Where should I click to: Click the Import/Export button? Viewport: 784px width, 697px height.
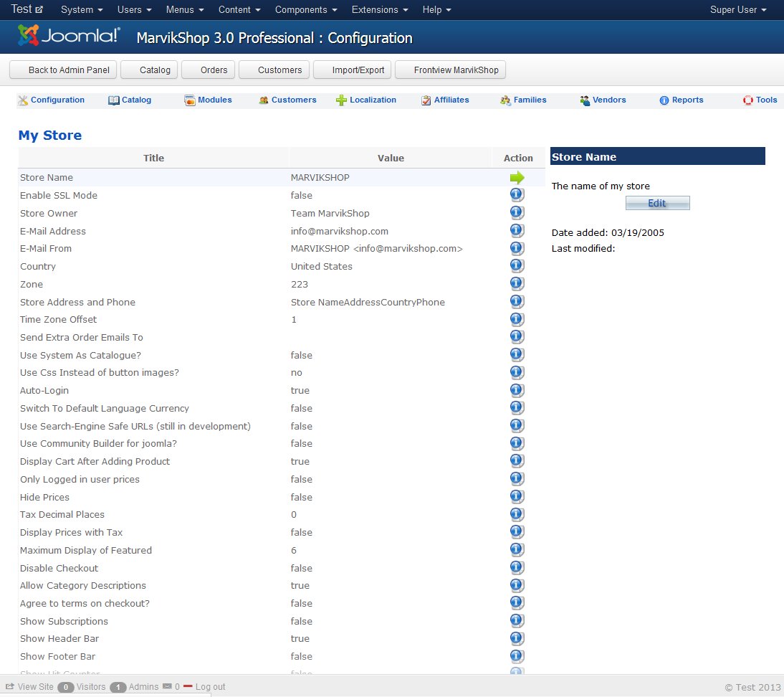tap(353, 70)
